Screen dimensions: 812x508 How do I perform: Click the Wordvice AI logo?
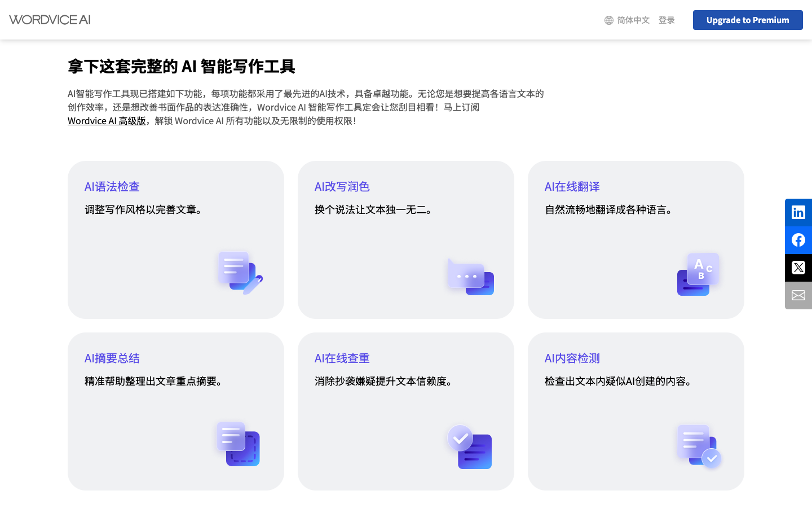[50, 19]
